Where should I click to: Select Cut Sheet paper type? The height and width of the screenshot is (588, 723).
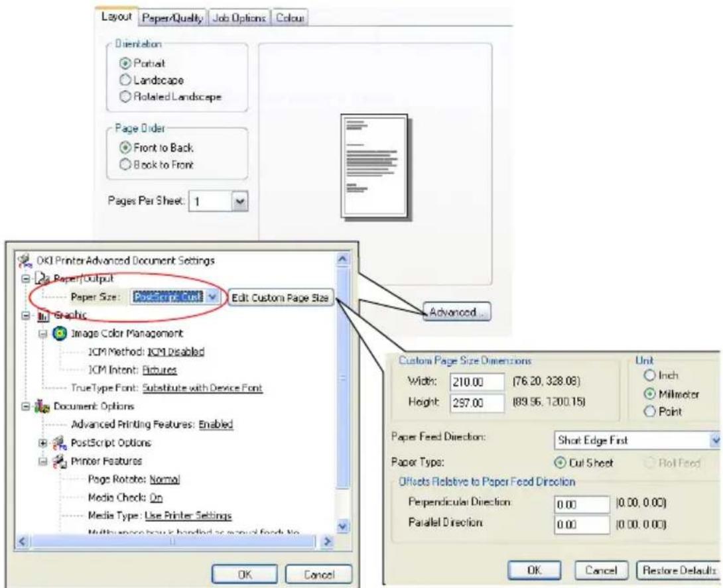pos(560,463)
